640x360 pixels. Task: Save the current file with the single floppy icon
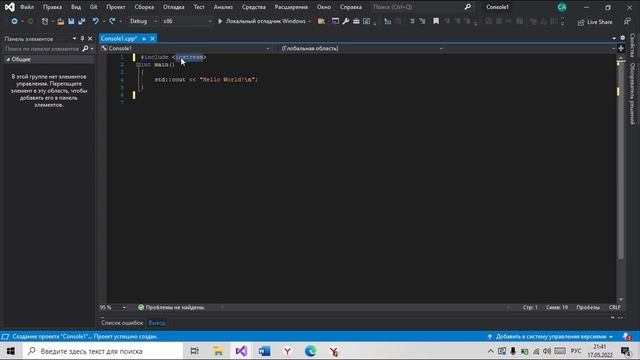click(71, 21)
